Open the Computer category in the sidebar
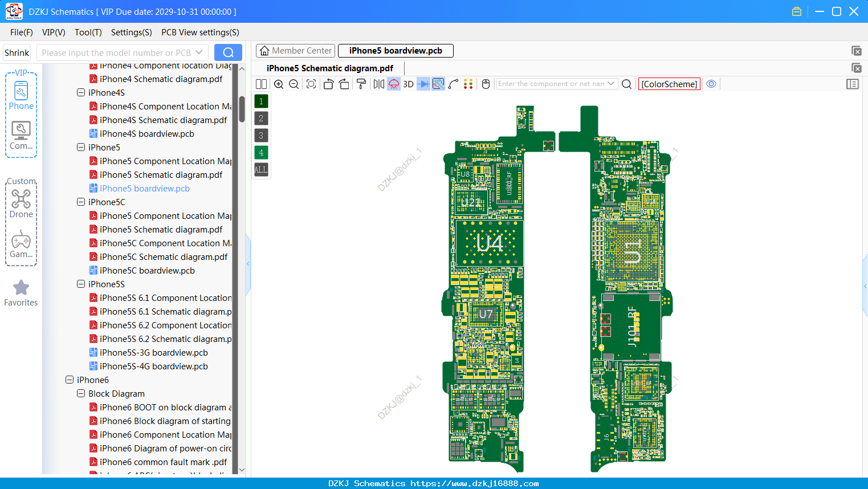The width and height of the screenshot is (868, 489). pyautogui.click(x=21, y=135)
